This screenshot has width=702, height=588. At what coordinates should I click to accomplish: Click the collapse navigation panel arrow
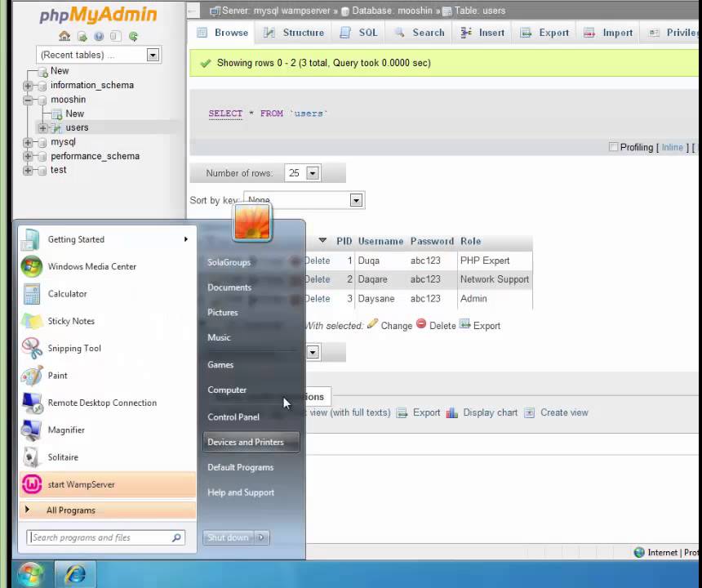(x=193, y=11)
